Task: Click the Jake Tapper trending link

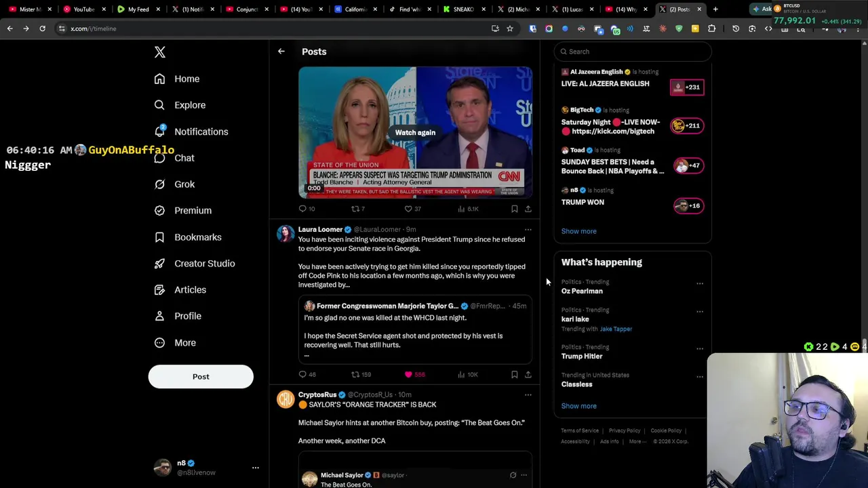Action: point(616,329)
